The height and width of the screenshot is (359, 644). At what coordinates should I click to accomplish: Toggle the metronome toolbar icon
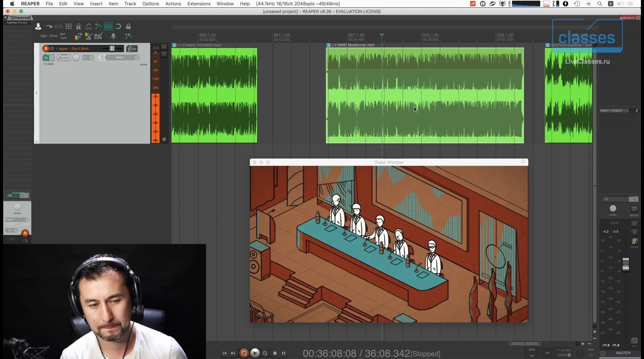click(x=78, y=26)
